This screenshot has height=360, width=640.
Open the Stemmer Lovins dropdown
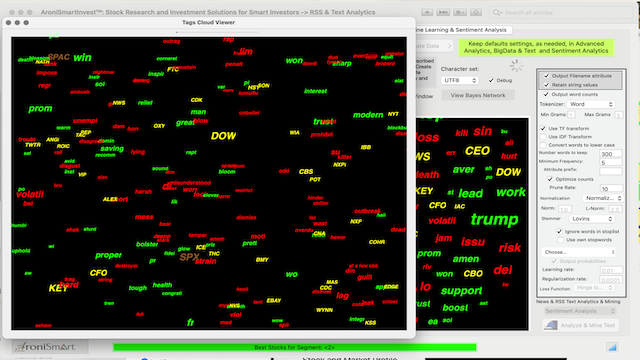[591, 219]
